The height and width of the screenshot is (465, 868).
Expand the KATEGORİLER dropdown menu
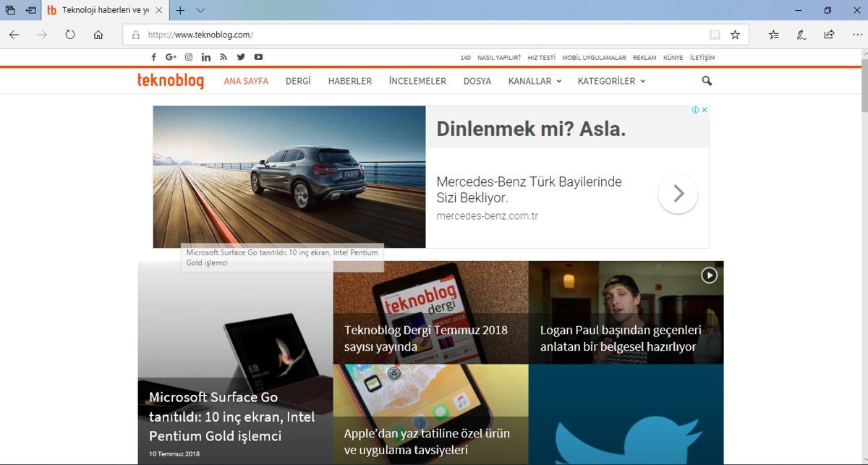click(611, 81)
